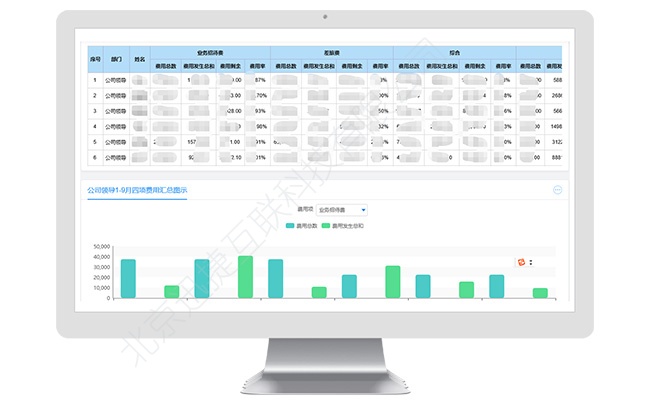Viewport: 650px width, 407px height.
Task: Click the 综合 group header
Action: point(454,53)
